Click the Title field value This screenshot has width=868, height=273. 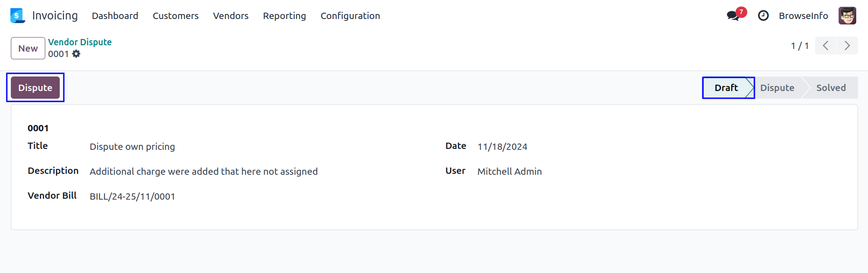click(132, 147)
